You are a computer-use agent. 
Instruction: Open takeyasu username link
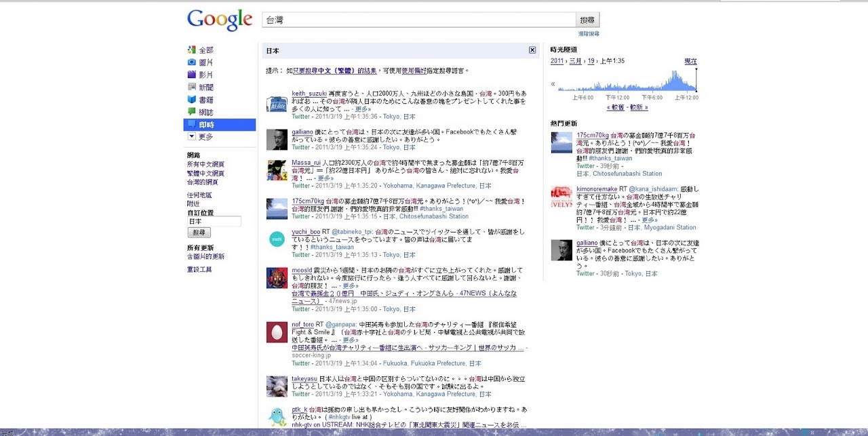coord(304,379)
